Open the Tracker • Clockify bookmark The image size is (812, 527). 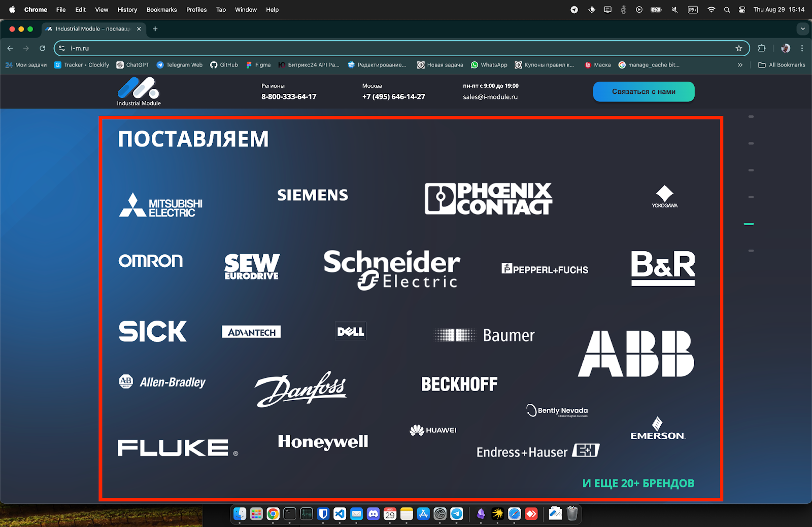[82, 65]
